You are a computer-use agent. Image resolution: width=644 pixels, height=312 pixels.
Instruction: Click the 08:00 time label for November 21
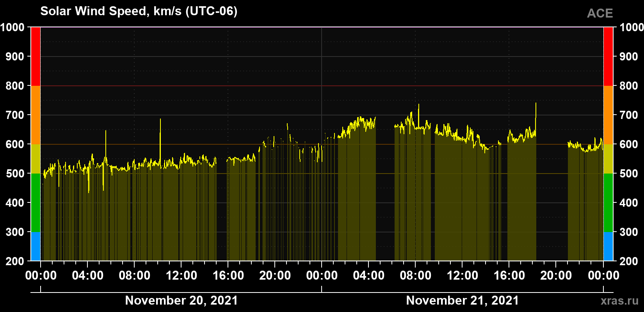(416, 276)
